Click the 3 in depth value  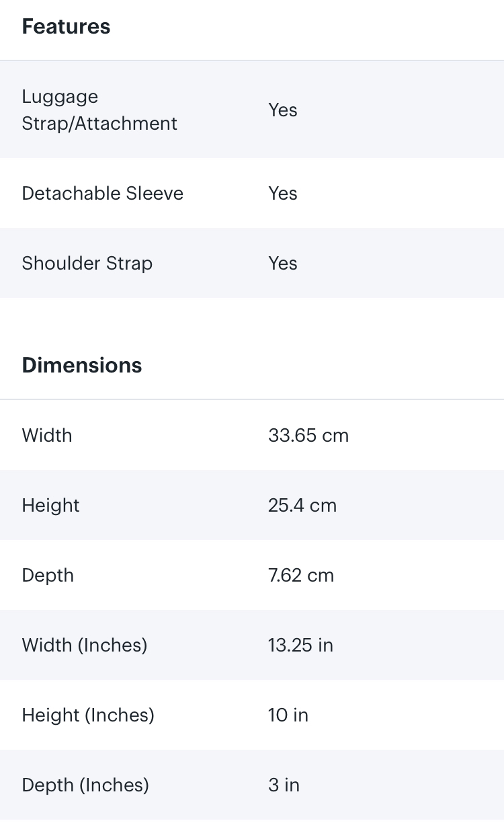pos(284,785)
